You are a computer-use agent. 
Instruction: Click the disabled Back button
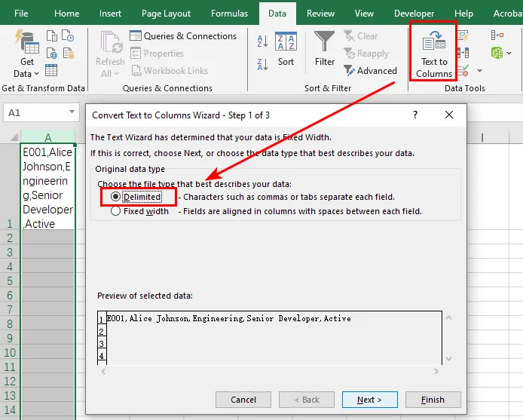point(307,400)
